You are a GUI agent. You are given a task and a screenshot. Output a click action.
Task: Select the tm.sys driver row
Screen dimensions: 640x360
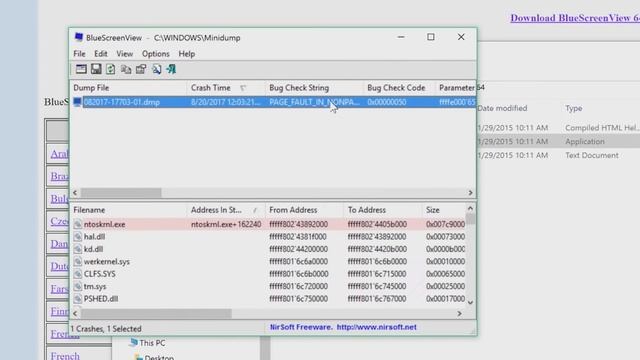pos(268,287)
